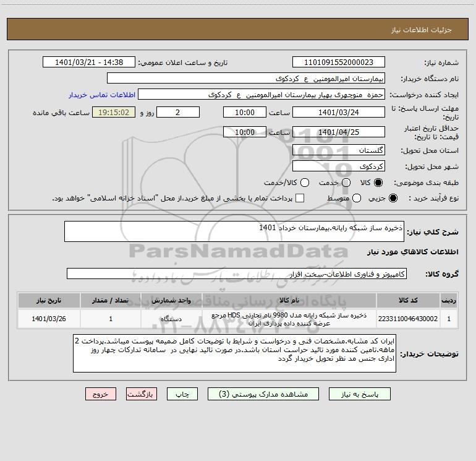The image size is (476, 461).
Task: Click the ردیف column header
Action: pyautogui.click(x=449, y=300)
